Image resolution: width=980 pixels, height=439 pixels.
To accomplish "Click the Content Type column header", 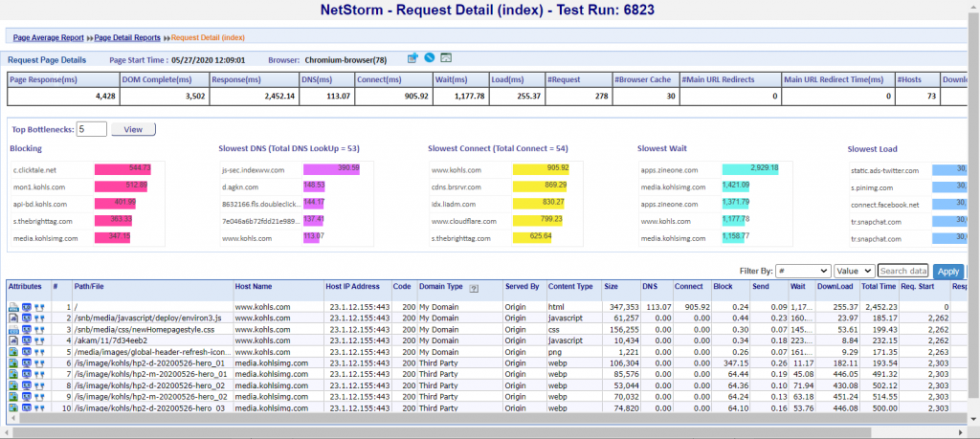I will click(x=570, y=287).
